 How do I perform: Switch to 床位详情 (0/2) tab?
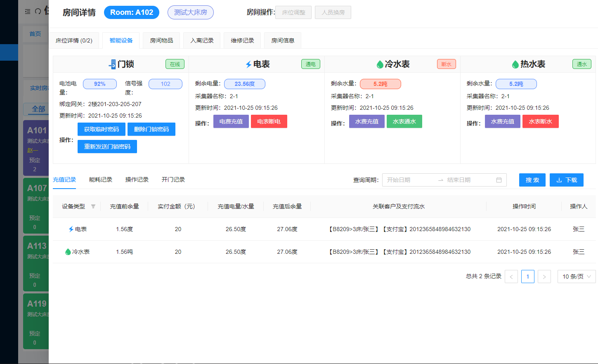click(x=74, y=40)
